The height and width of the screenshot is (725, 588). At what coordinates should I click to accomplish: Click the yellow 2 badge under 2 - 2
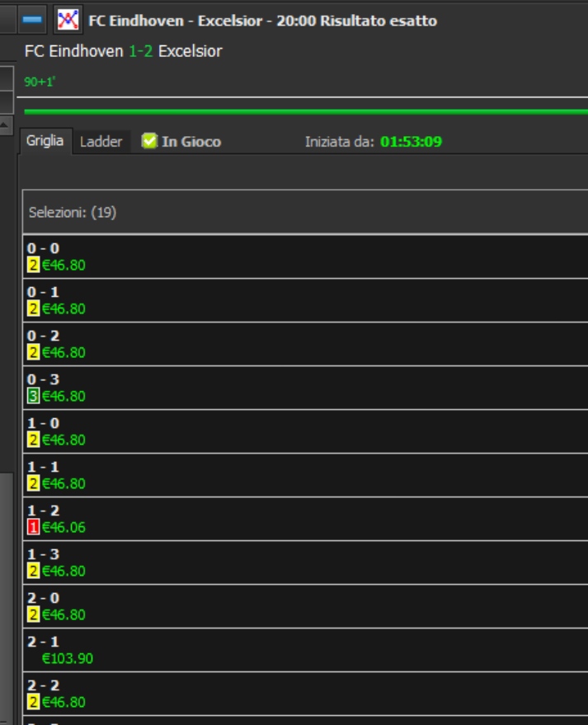pyautogui.click(x=33, y=702)
